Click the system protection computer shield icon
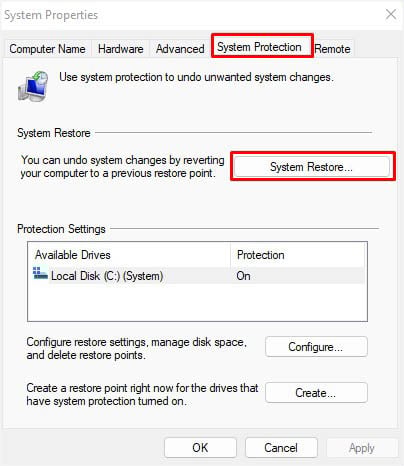The image size is (404, 466). click(33, 86)
